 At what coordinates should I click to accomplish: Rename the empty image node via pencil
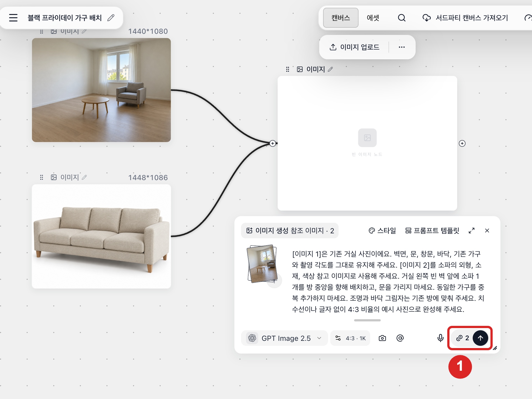point(330,69)
